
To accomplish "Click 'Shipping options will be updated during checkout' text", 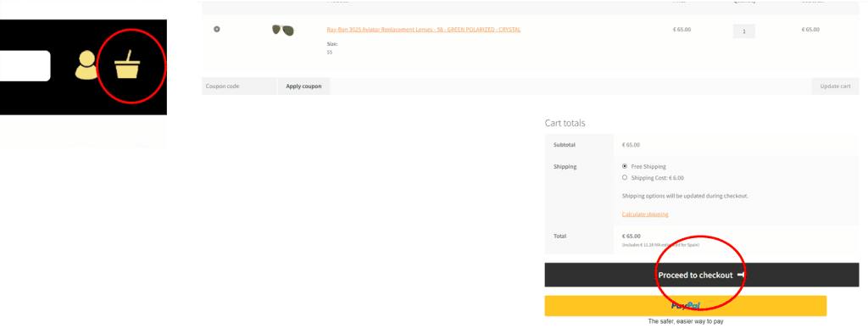I will [685, 196].
